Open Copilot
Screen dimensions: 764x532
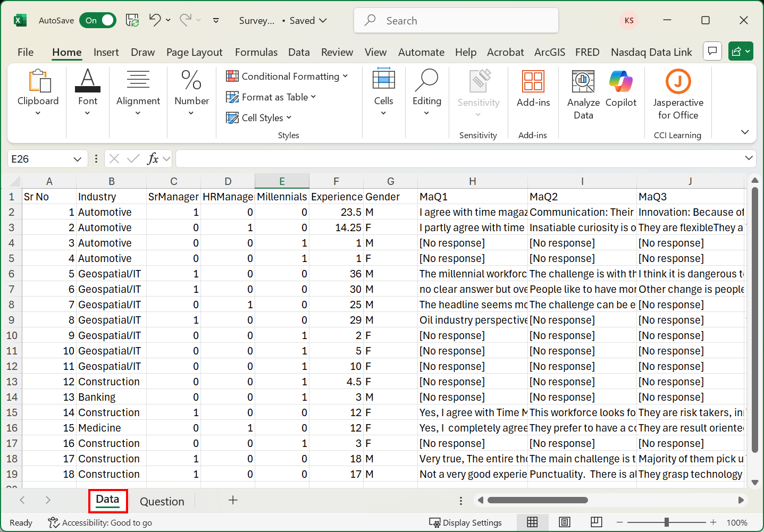pyautogui.click(x=621, y=89)
